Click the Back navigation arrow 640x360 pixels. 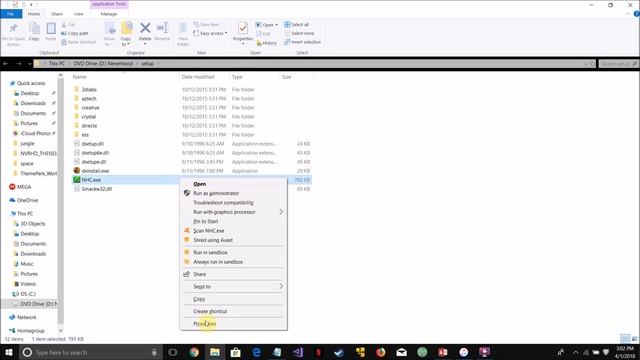[6, 64]
